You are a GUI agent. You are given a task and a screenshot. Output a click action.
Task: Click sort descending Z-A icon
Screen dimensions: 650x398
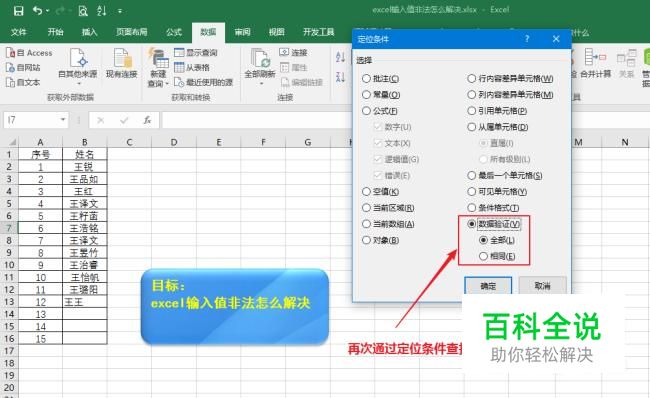[340, 77]
